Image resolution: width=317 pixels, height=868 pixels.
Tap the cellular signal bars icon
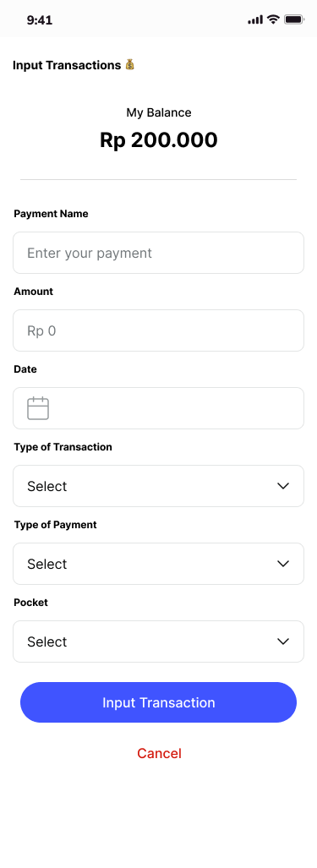tap(255, 20)
